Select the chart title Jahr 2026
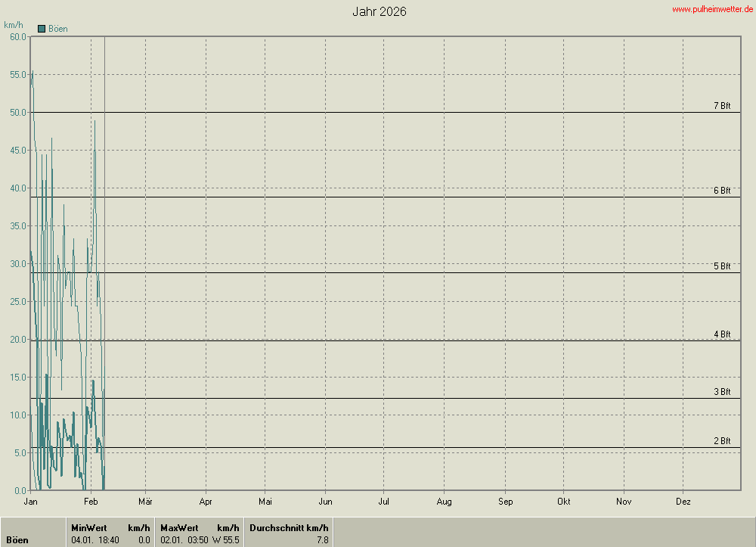Viewport: 756px width, 547px height. (x=380, y=12)
